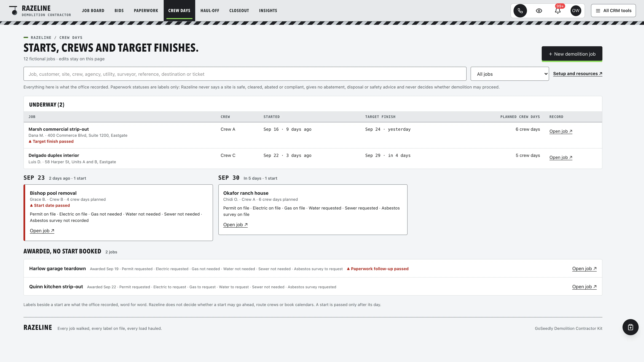Click the Harlow garage teardown title

click(x=58, y=268)
